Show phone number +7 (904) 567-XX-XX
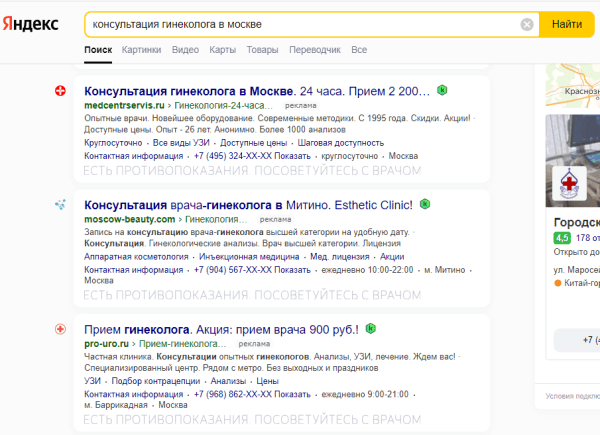 252,270
